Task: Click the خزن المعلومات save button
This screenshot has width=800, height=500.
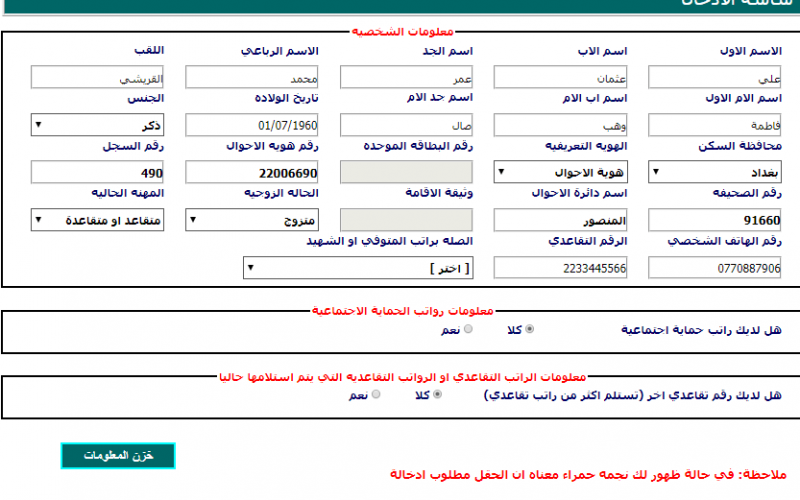Action: pyautogui.click(x=118, y=456)
